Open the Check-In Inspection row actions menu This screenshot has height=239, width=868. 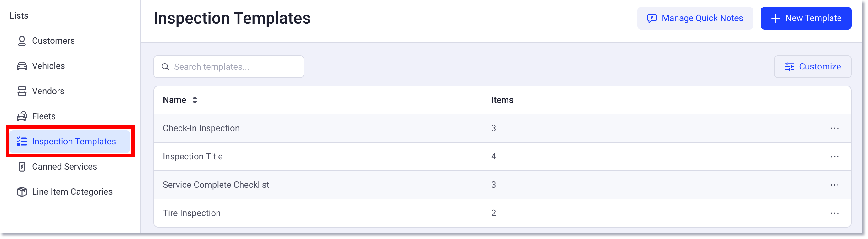pos(835,128)
